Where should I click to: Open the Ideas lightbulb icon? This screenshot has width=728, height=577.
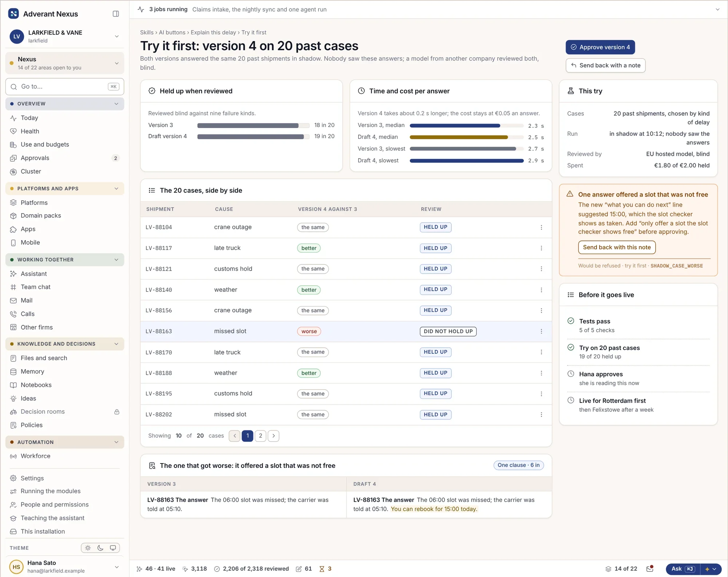[x=13, y=399]
